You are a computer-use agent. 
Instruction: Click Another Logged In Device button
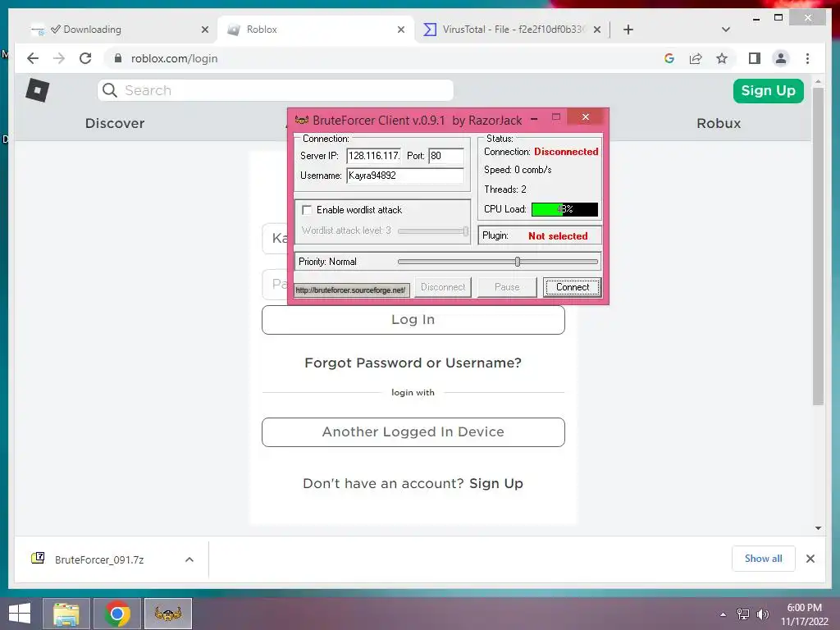(413, 431)
